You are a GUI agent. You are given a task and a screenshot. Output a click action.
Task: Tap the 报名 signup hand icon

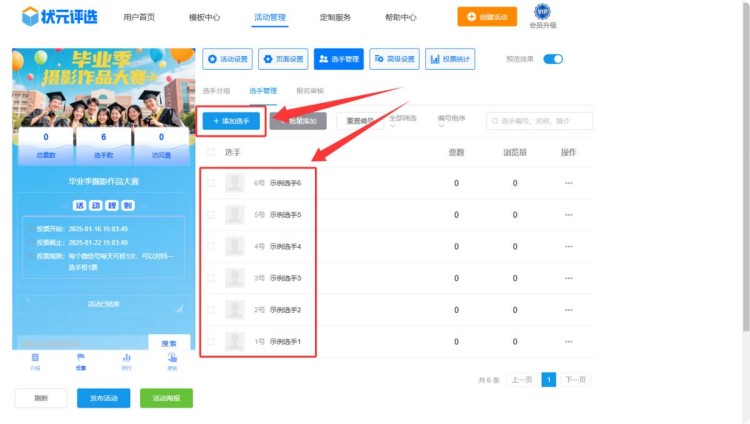tap(172, 359)
